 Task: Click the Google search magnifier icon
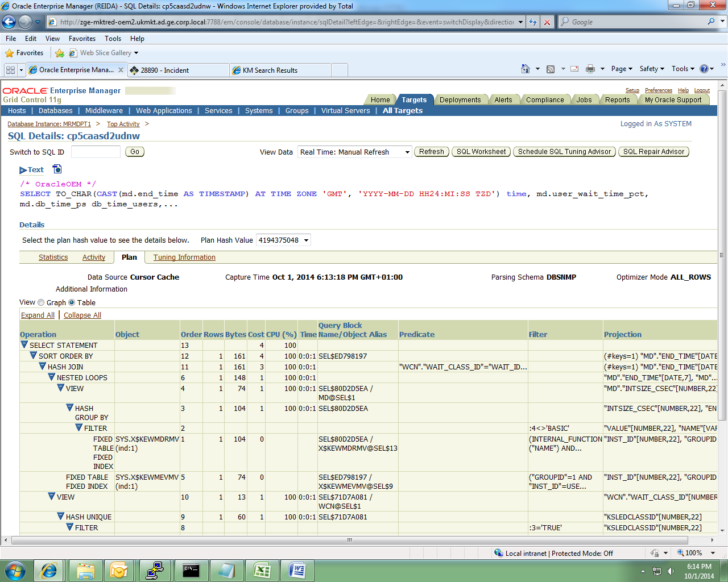pyautogui.click(x=711, y=22)
